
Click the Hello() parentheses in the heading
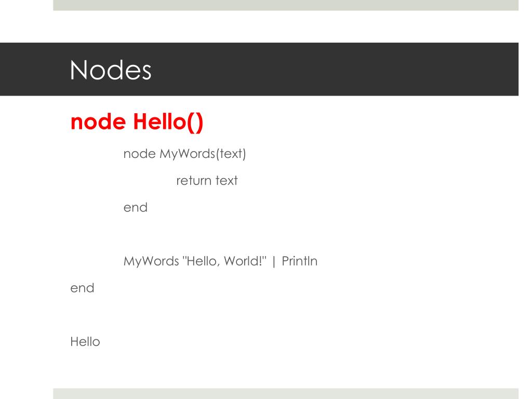tap(195, 122)
